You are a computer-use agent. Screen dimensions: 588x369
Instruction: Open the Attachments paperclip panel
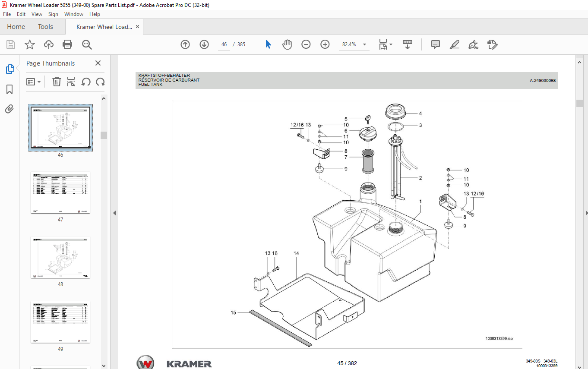coord(9,109)
